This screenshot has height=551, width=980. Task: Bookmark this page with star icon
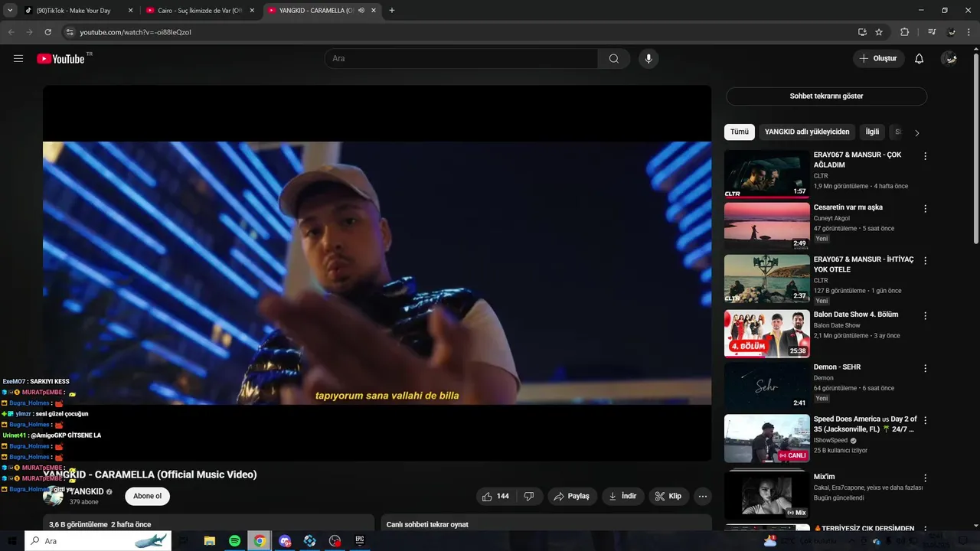879,32
